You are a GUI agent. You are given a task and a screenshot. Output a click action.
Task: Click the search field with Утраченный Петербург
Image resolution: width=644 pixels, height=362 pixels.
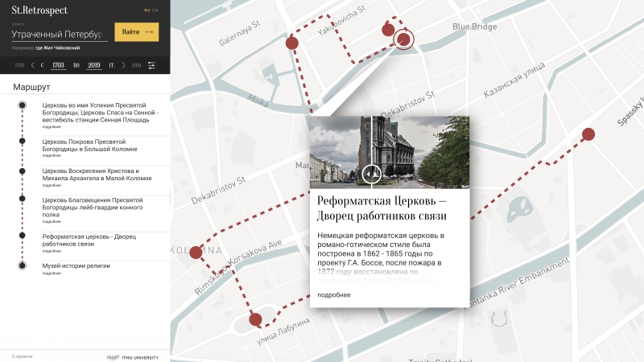click(59, 35)
